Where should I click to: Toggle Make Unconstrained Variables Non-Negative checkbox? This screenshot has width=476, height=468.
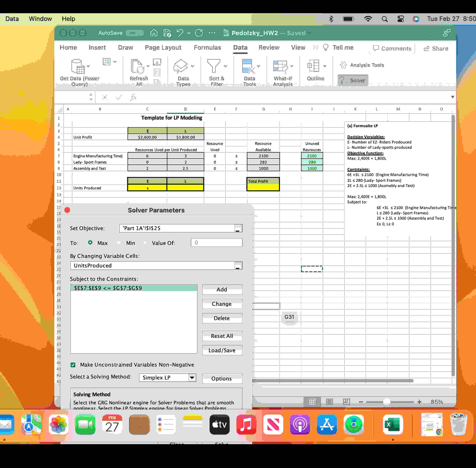pos(73,365)
